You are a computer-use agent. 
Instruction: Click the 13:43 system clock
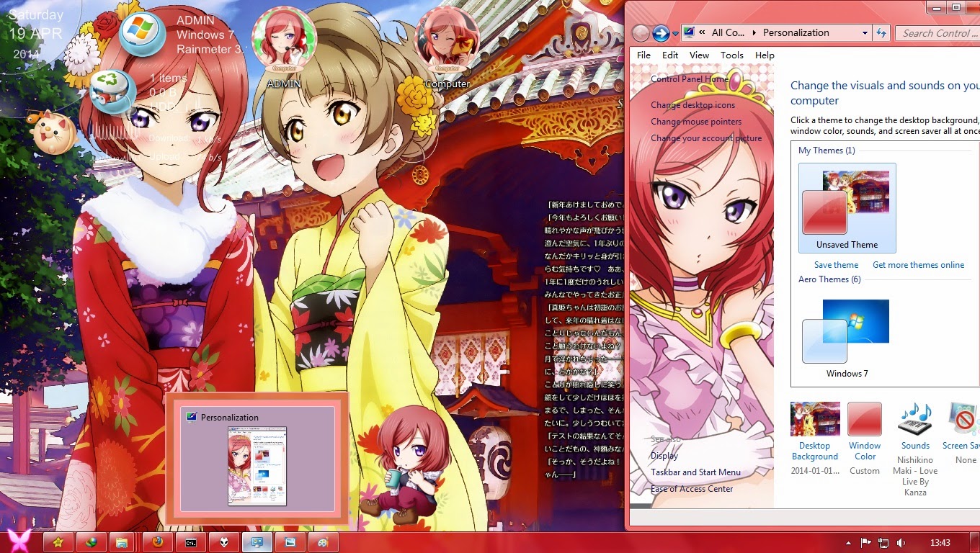[x=940, y=542]
